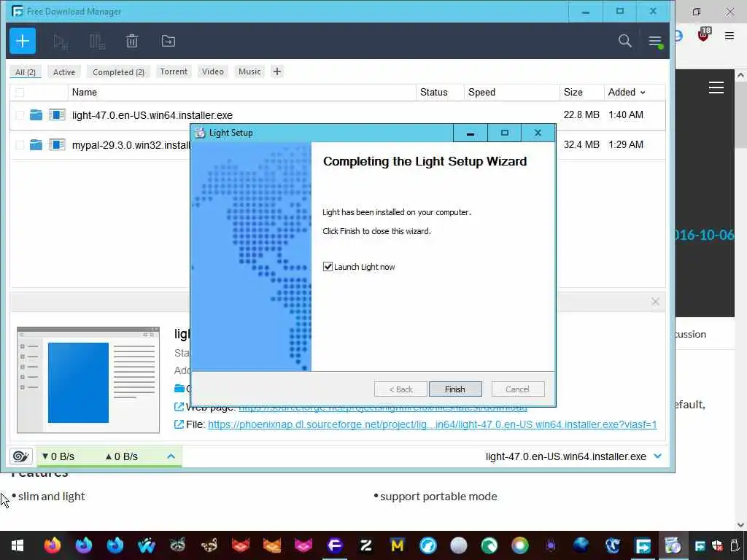Open search in Free Download Manager
Viewport: 747px width, 560px height.
624,41
